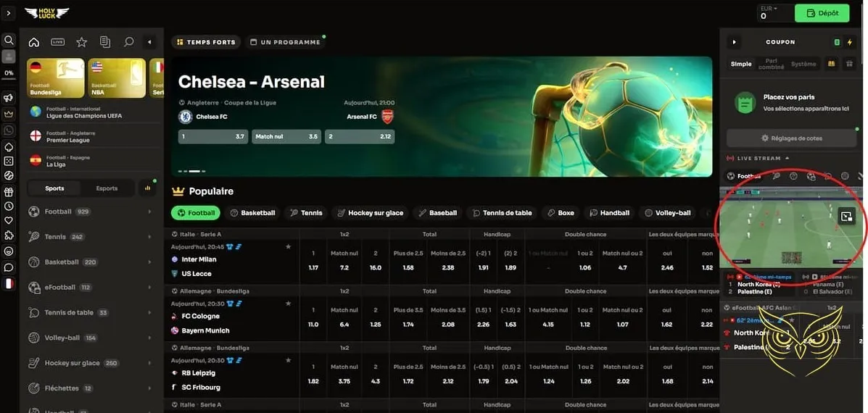
Task: Switch to the Esports toggle
Action: (107, 188)
